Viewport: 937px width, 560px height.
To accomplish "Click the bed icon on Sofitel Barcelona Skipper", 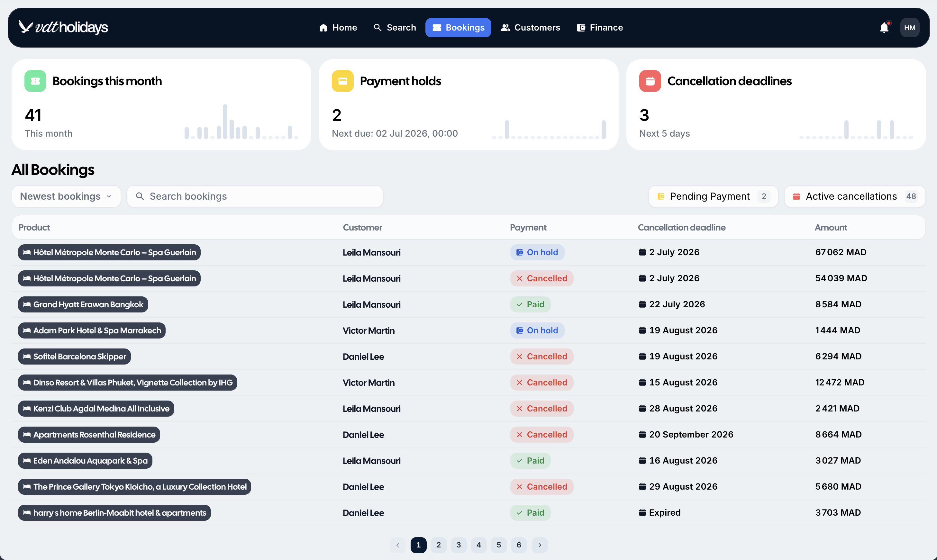I will click(26, 357).
